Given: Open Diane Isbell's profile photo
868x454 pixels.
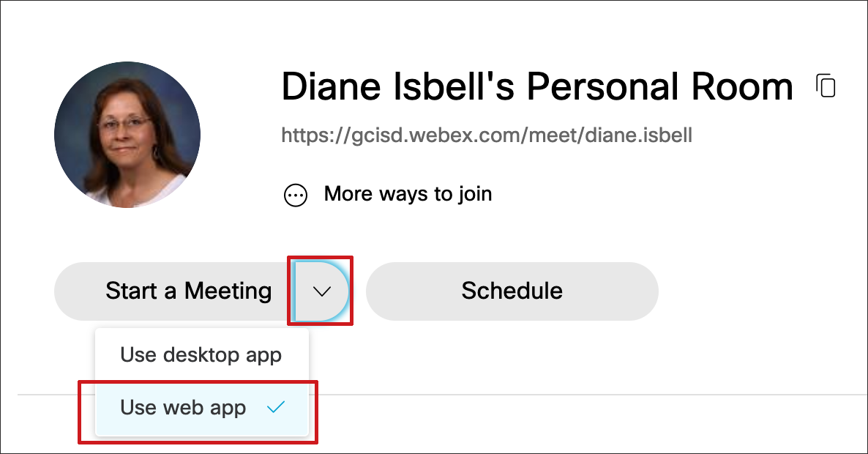Looking at the screenshot, I should (x=127, y=135).
